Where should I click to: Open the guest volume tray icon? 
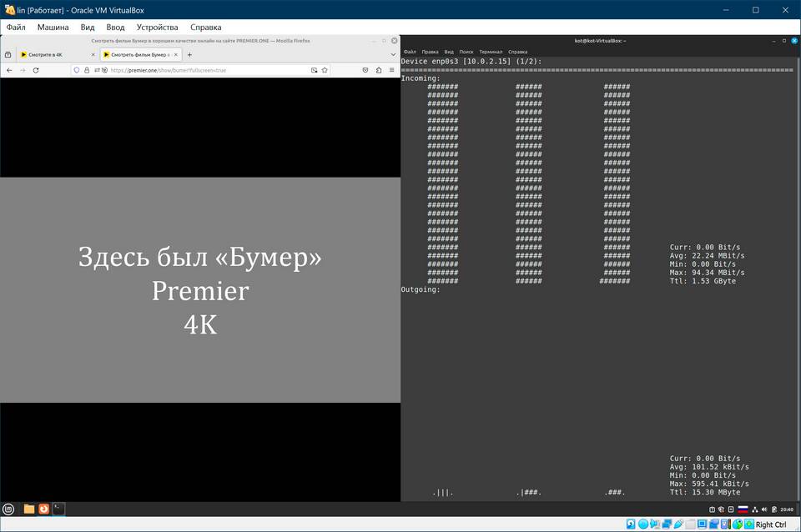(764, 509)
